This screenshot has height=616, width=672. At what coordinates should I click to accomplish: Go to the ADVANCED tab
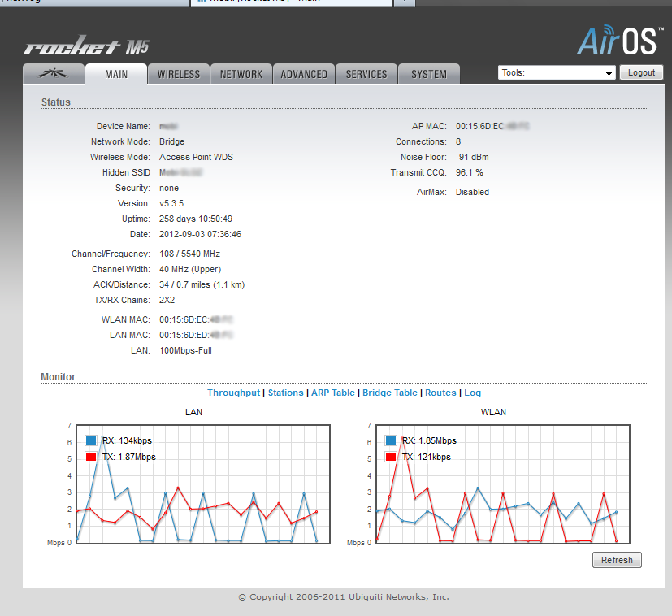[304, 74]
